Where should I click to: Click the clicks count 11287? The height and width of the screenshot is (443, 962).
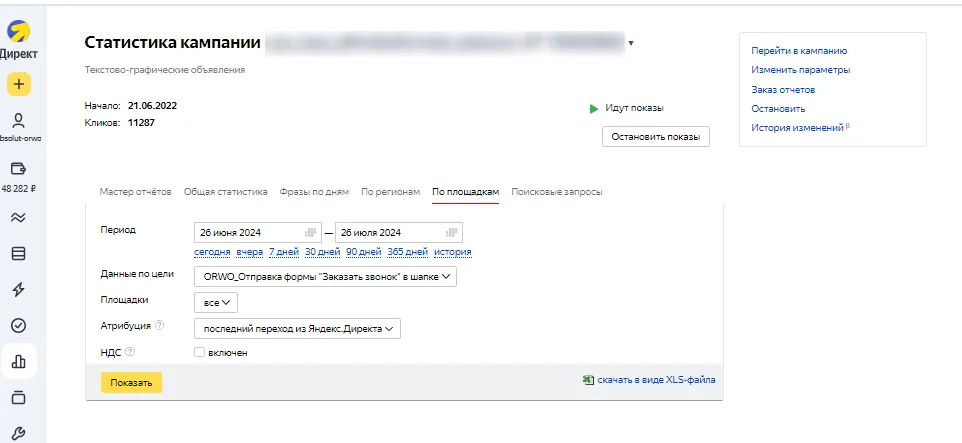[x=141, y=123]
